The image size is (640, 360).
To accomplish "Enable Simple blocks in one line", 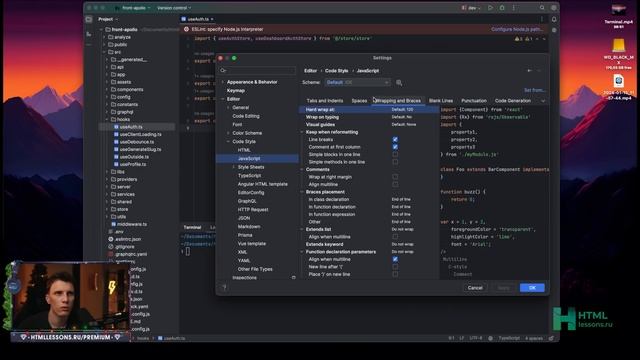I will click(395, 155).
